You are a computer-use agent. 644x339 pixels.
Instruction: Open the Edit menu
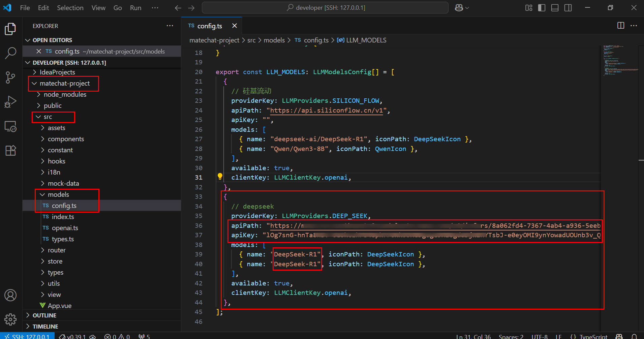pos(43,8)
